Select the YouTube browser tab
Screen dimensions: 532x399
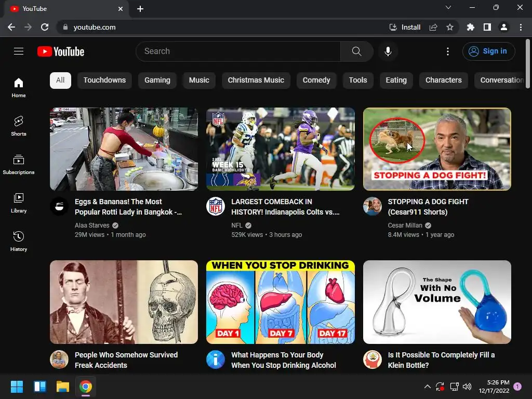click(x=66, y=9)
